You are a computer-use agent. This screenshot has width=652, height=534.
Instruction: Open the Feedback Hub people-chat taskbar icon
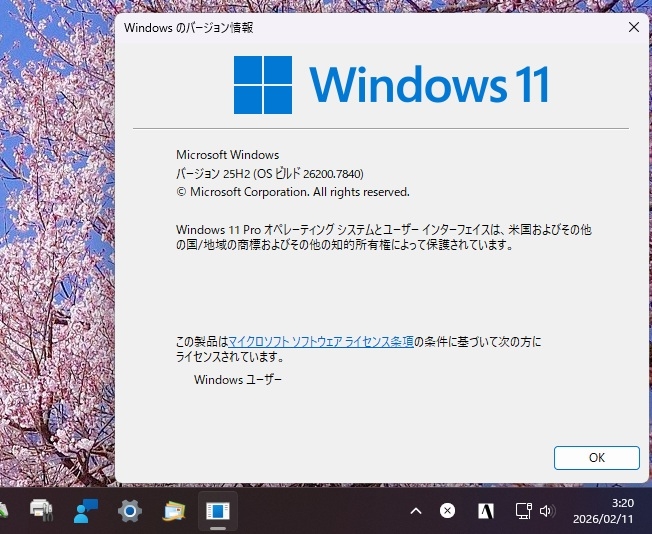(x=86, y=510)
